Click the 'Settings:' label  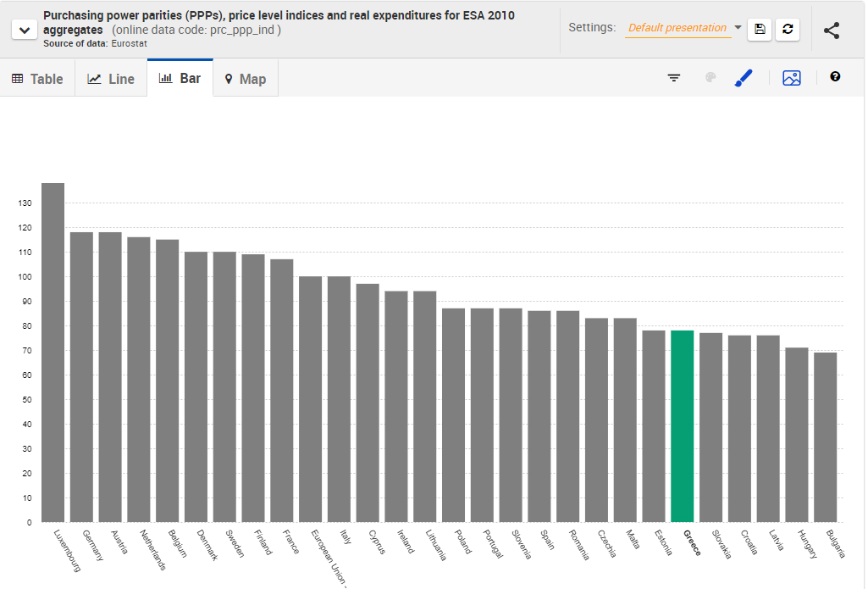592,27
